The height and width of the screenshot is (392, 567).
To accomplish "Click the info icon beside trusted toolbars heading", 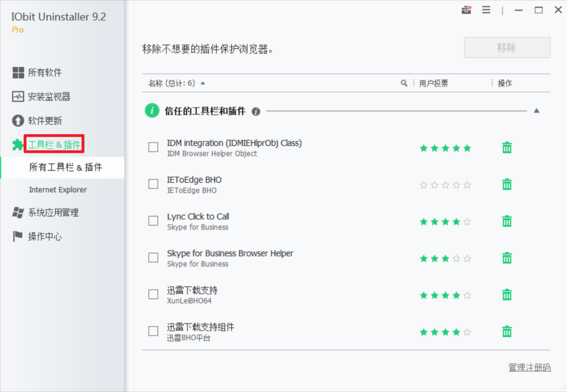I will coord(256,111).
